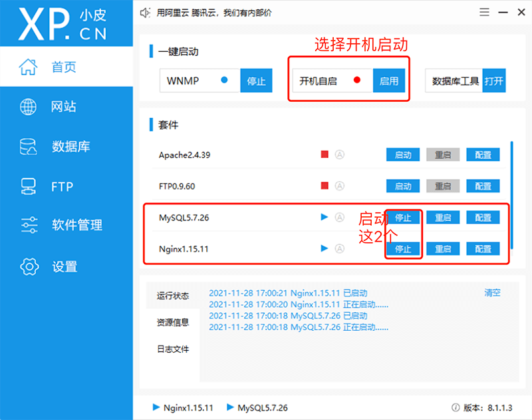532x420 pixels.
Task: Click the home icon in sidebar
Action: tap(28, 67)
